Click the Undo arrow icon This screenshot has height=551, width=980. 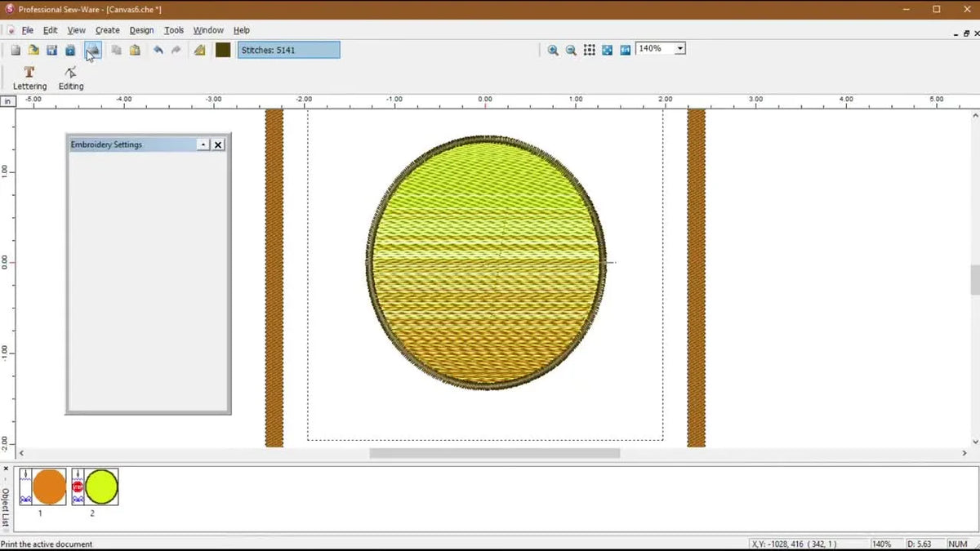click(158, 50)
